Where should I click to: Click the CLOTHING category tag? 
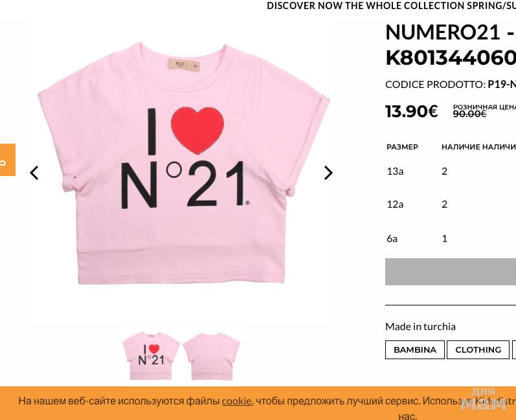pos(478,349)
